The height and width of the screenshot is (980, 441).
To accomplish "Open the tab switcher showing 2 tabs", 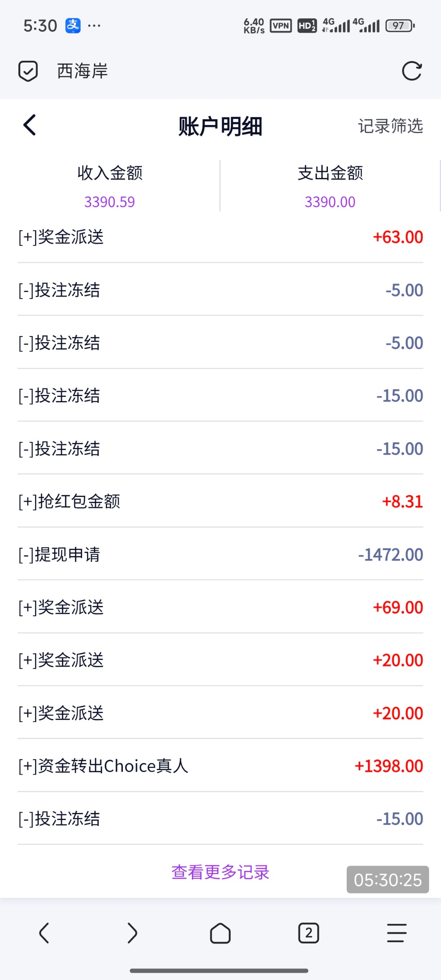I will coord(309,933).
